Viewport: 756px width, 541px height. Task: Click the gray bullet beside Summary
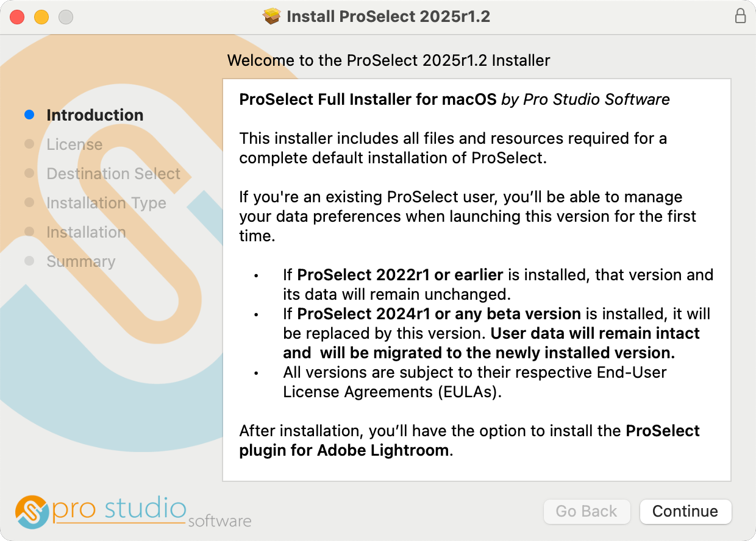tap(29, 261)
